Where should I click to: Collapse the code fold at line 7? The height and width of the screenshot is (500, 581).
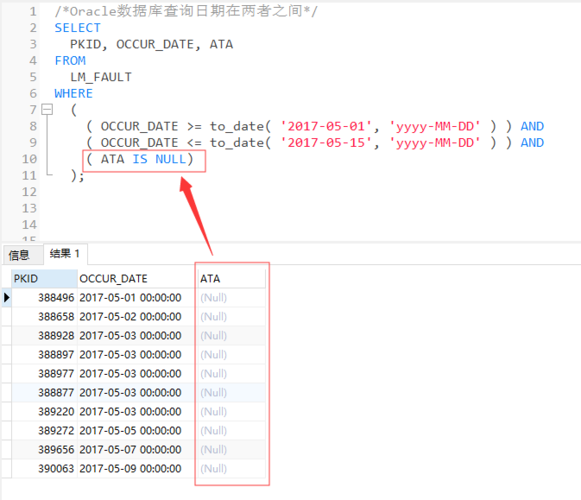47,109
